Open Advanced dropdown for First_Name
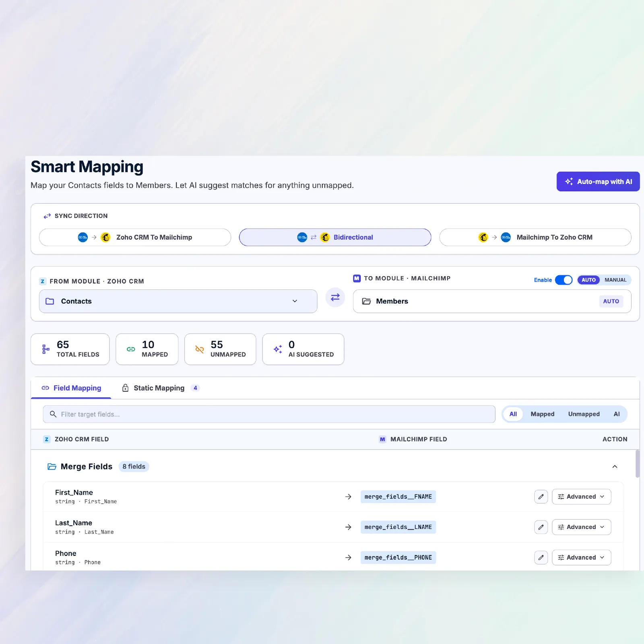Viewport: 644px width, 644px height. click(581, 497)
